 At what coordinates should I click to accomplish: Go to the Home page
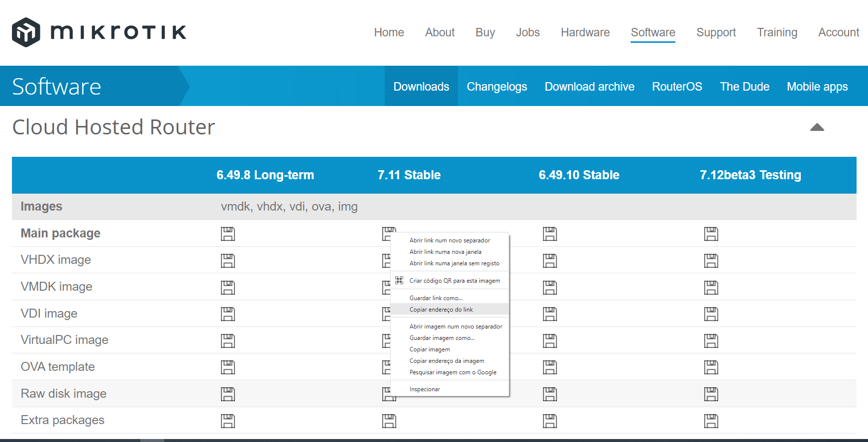tap(389, 32)
